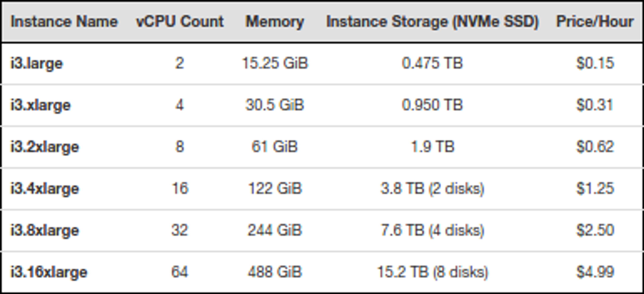Select the i3.large instance name

tap(37, 63)
